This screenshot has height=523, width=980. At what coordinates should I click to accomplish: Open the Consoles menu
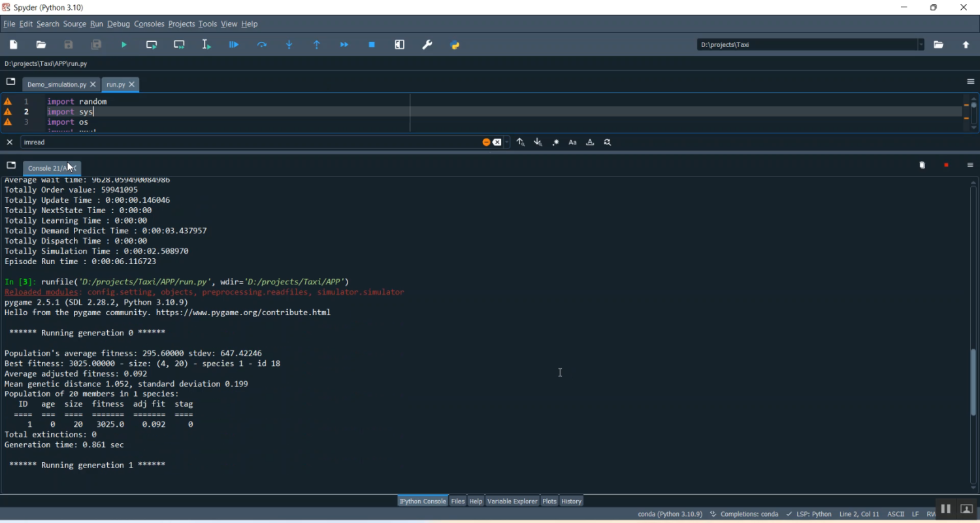point(149,24)
